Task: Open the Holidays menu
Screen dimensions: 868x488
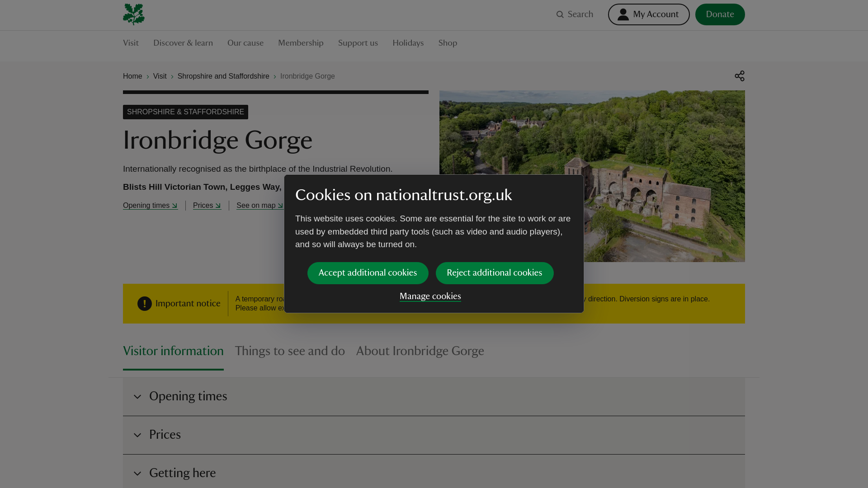Action: 408,43
